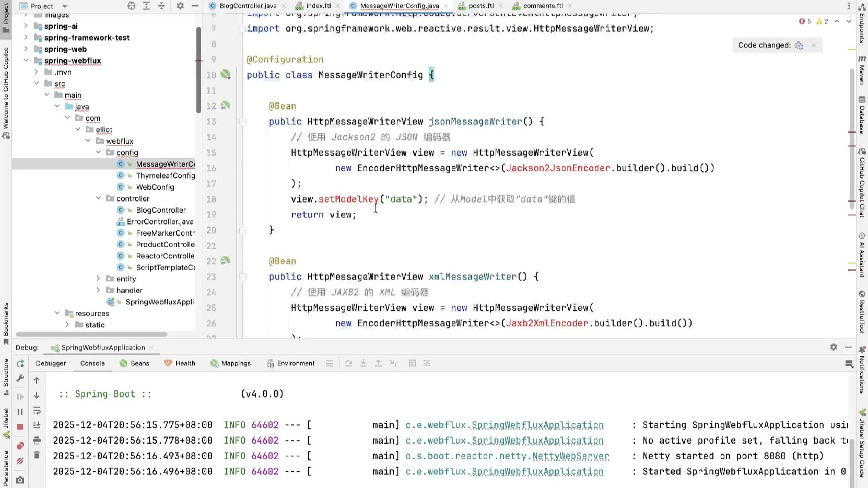Switch to BlogController.java tab
The image size is (868, 488).
pos(248,6)
